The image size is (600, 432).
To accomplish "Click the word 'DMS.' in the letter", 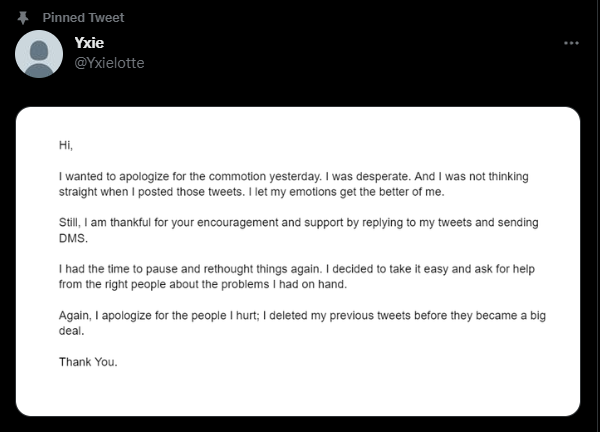I will 73,238.
